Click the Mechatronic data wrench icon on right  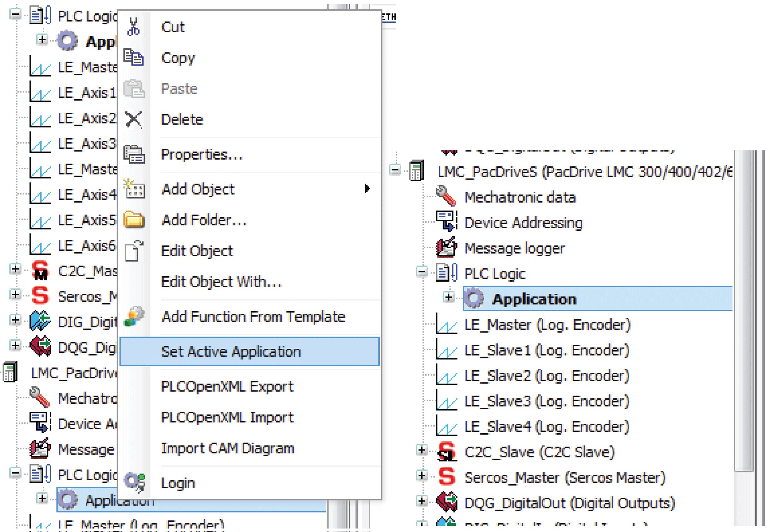(x=446, y=196)
